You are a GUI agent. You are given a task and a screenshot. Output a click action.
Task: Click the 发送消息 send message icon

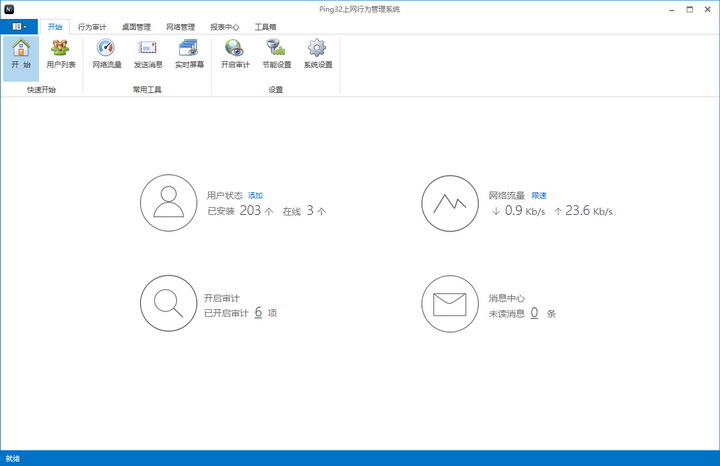(148, 54)
